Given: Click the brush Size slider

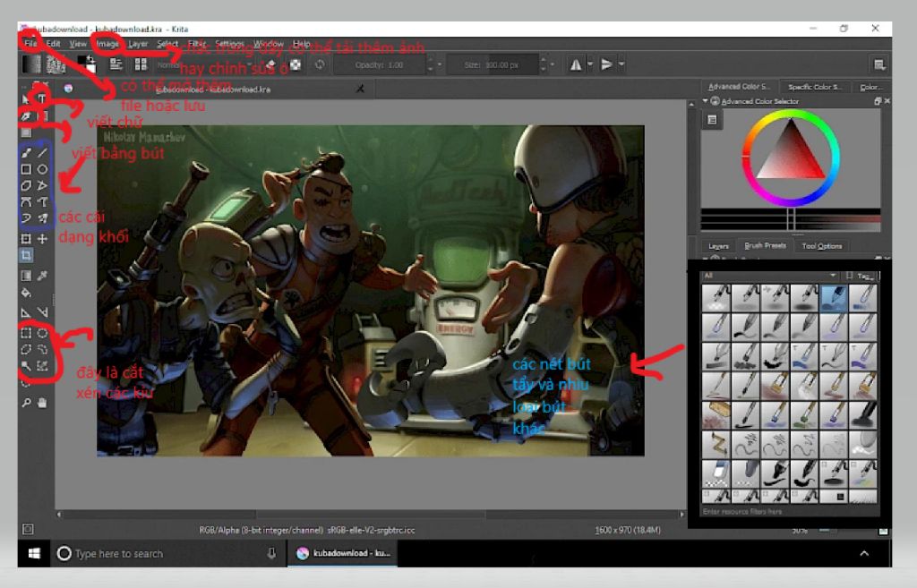Looking at the screenshot, I should coord(493,64).
